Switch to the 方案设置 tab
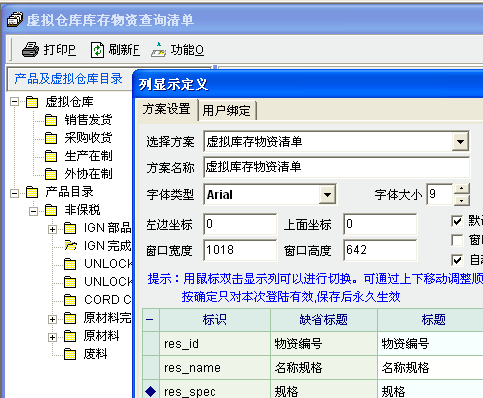This screenshot has height=398, width=483. [x=167, y=109]
